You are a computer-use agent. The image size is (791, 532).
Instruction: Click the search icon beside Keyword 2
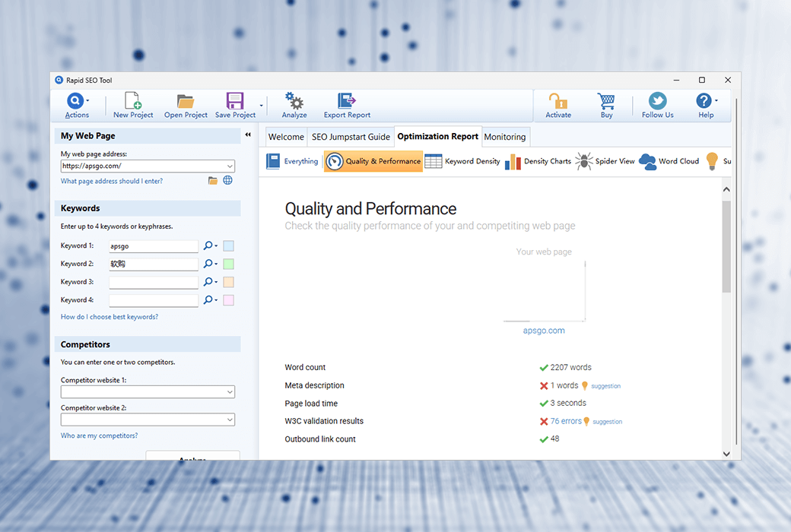click(x=209, y=264)
